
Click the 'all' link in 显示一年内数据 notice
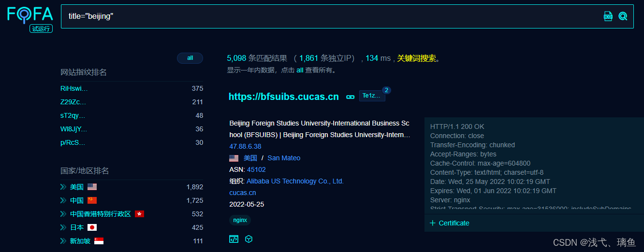300,70
